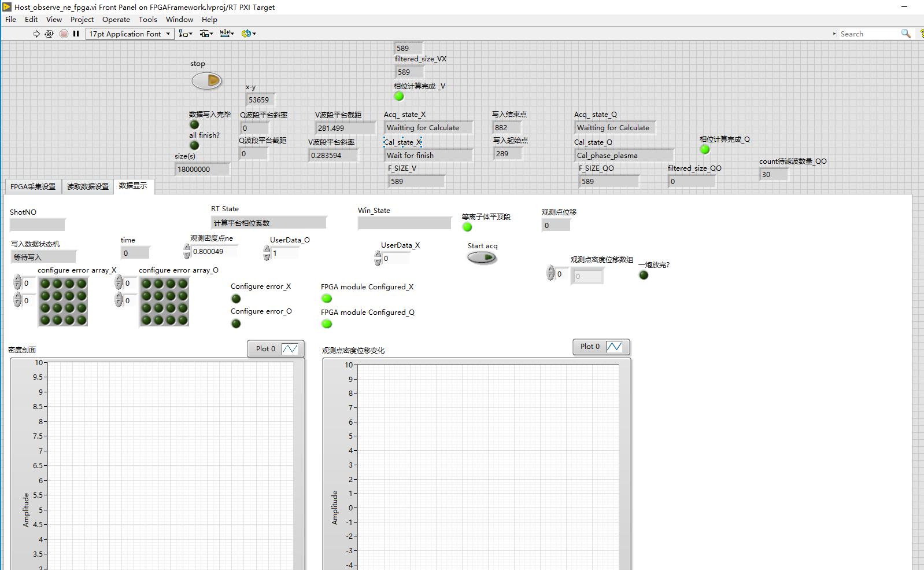Click the Run Continuously icon
The image size is (924, 570).
tap(49, 34)
